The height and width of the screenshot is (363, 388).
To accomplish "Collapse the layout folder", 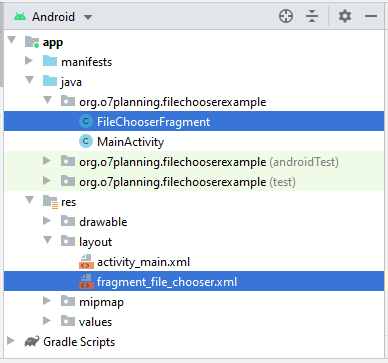I will 47,241.
